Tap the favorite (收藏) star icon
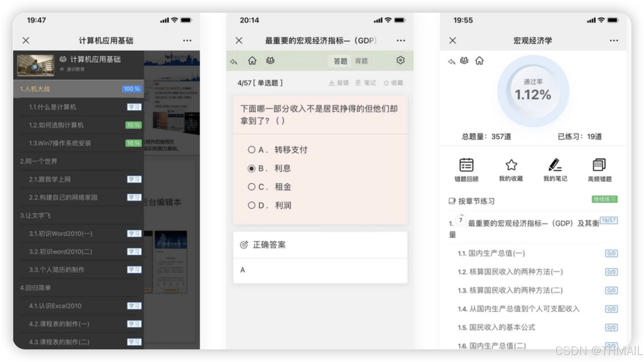Viewport: 644px width, 362px height. click(x=394, y=83)
